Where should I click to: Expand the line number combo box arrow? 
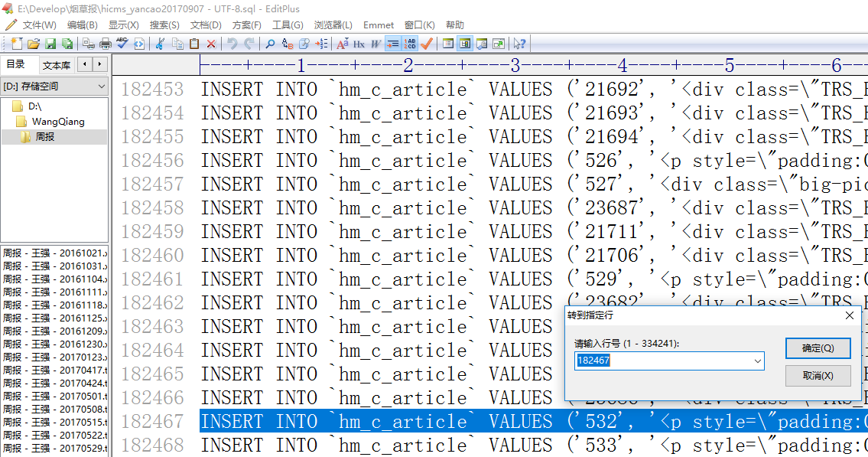coord(757,361)
